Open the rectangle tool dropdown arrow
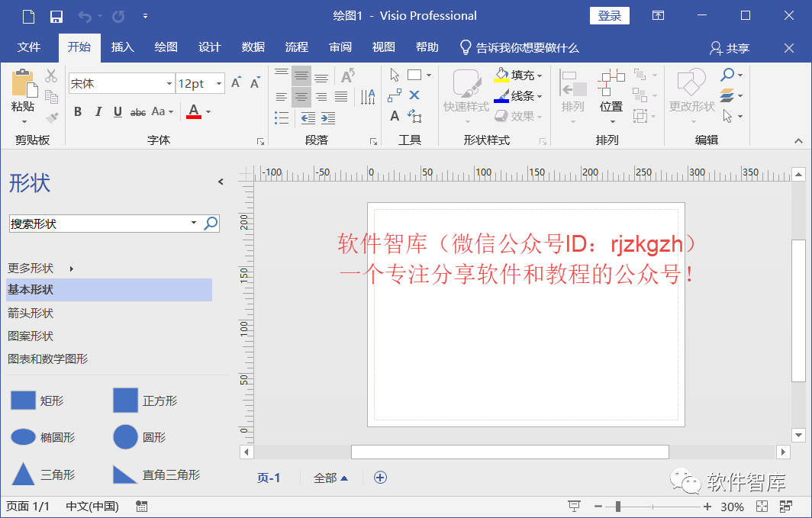Screen dimensions: 812x518 tap(429, 75)
